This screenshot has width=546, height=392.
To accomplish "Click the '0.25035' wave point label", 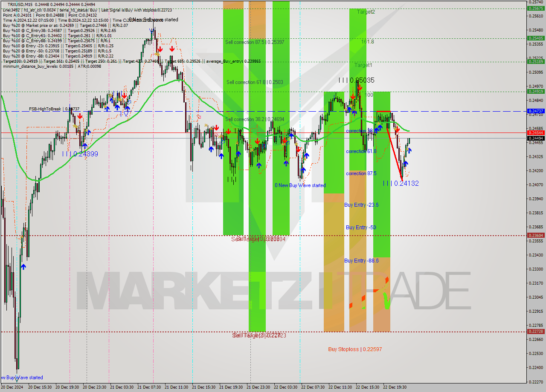I will tap(357, 80).
